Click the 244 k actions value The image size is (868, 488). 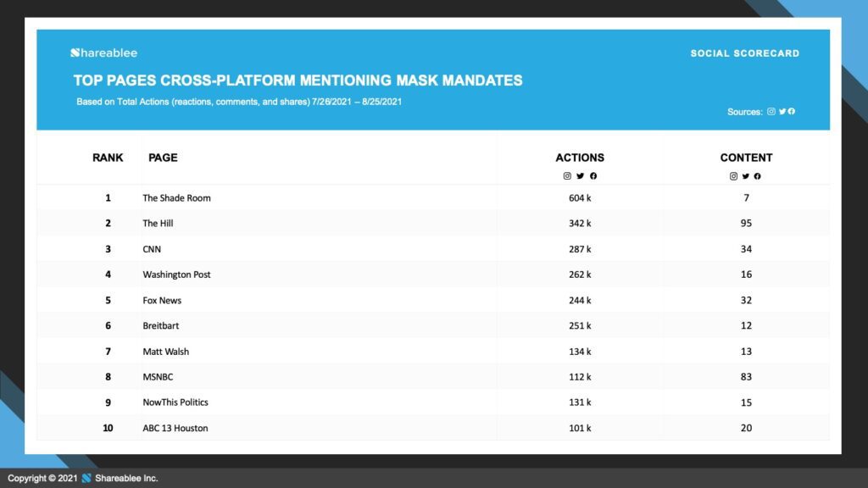(580, 301)
